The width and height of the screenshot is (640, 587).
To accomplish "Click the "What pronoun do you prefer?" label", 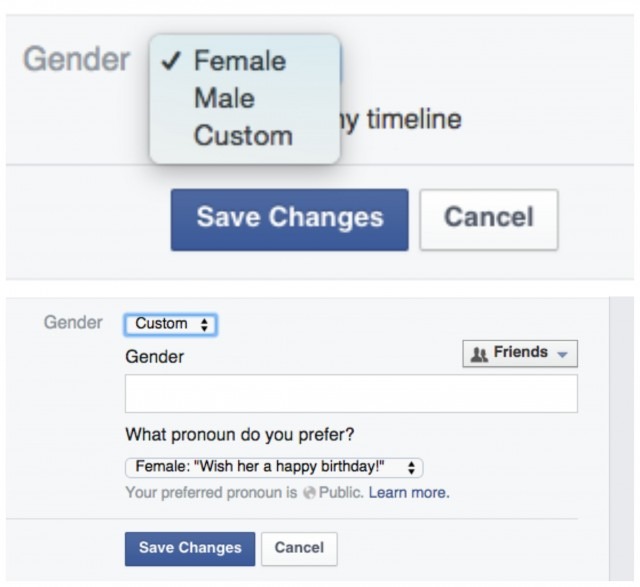I will click(x=241, y=435).
